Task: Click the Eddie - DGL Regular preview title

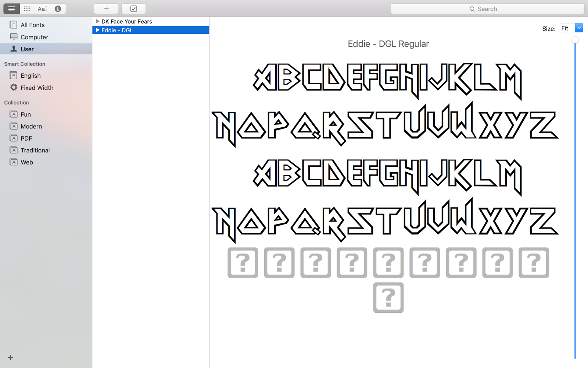Action: point(388,44)
